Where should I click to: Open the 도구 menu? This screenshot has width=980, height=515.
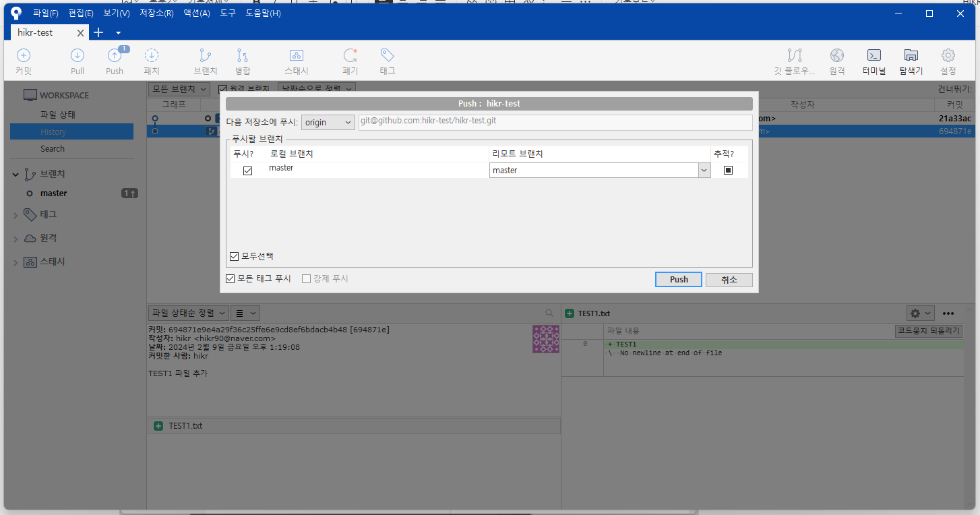pyautogui.click(x=228, y=13)
